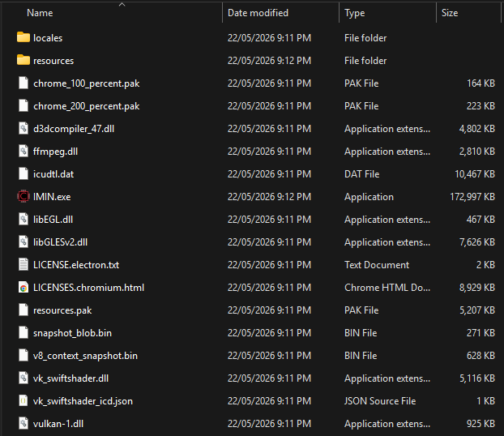Open the locales folder icon

tap(23, 37)
